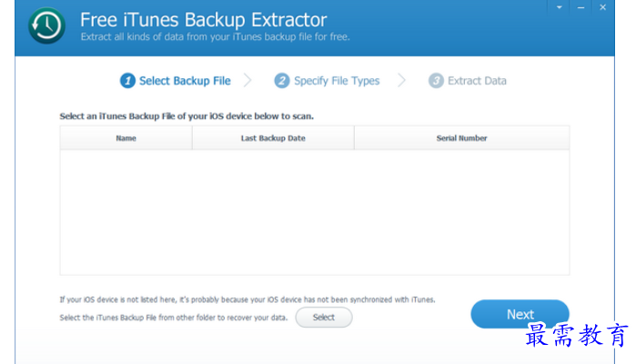Image resolution: width=636 pixels, height=364 pixels.
Task: Click the chevron after Select Backup File
Action: click(x=247, y=80)
